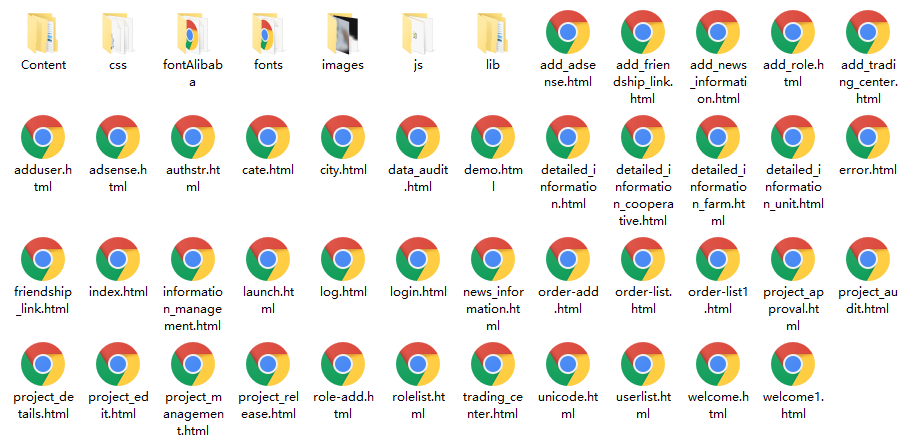Select the add_adsense.html file

click(568, 34)
